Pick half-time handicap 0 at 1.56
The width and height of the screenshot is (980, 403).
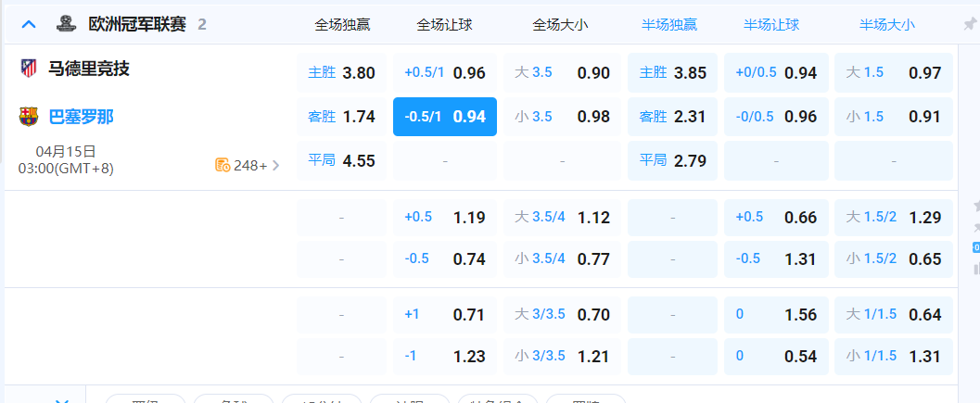point(776,314)
